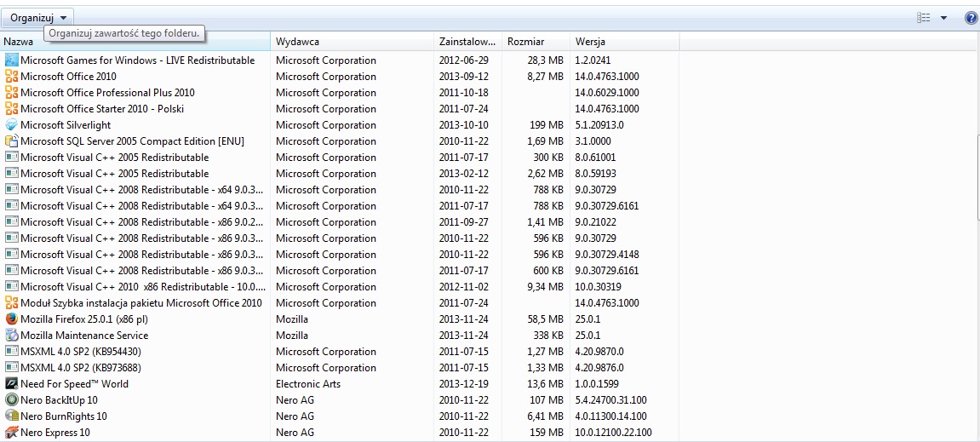Click the Nero BurnRights 10 icon
The width and height of the screenshot is (980, 442).
(x=11, y=416)
